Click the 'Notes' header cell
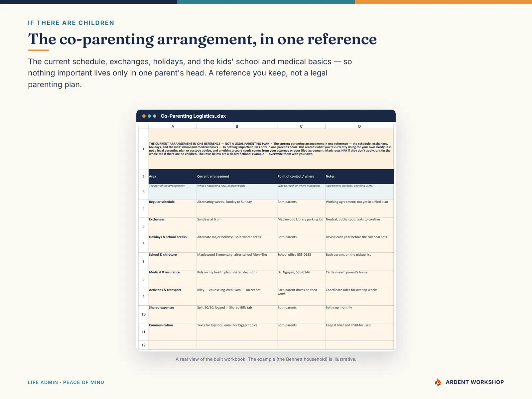Screen dimensions: 532x399 coord(359,177)
